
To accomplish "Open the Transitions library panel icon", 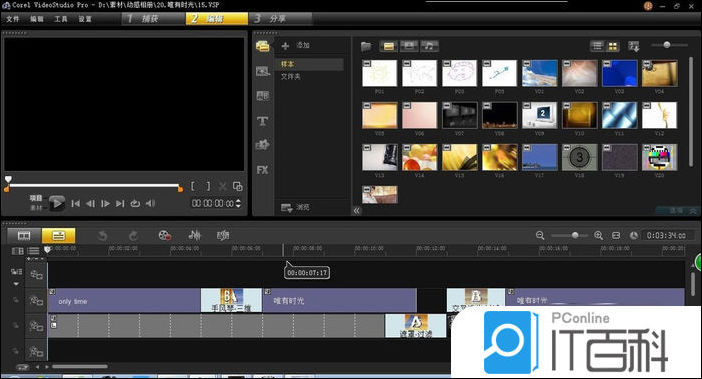I will [263, 96].
